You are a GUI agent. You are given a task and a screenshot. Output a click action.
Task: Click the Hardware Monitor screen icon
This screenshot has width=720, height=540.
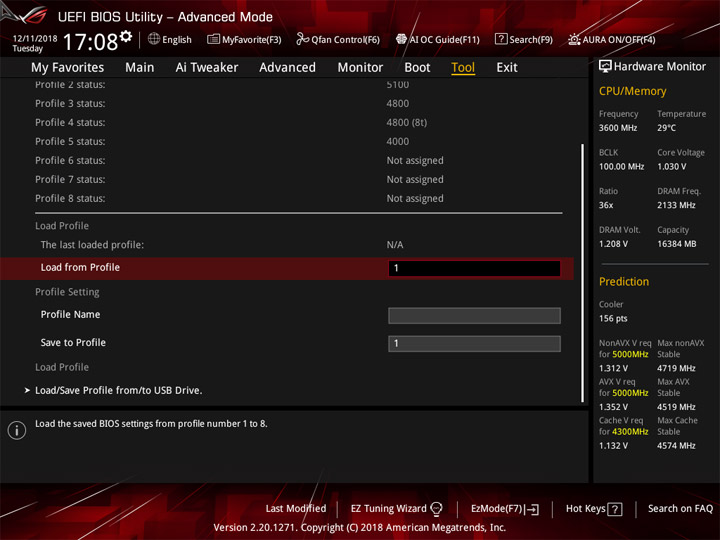pyautogui.click(x=605, y=66)
